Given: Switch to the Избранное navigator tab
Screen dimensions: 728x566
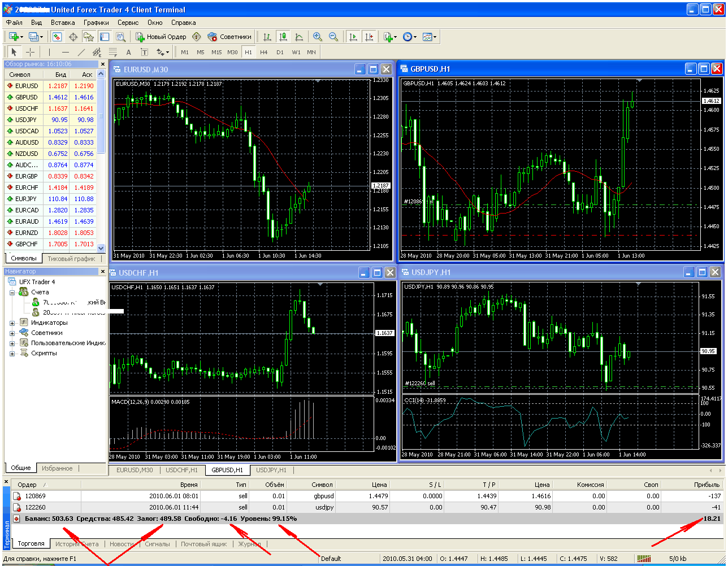Looking at the screenshot, I should tap(57, 468).
